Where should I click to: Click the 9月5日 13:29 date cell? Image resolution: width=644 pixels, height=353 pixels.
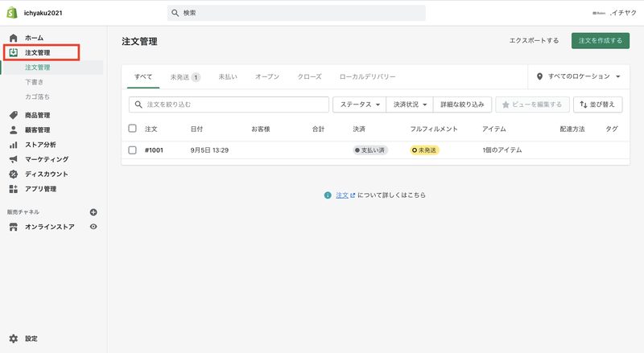pos(209,150)
